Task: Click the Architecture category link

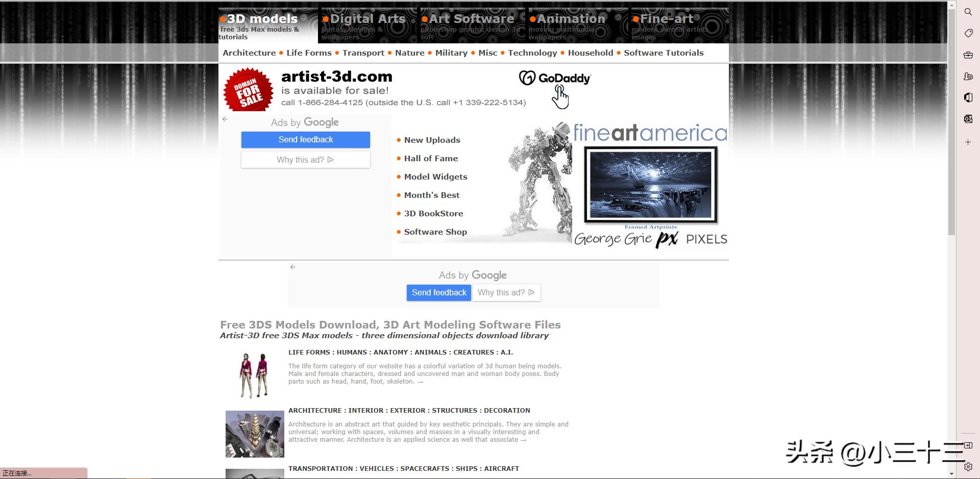Action: (249, 53)
